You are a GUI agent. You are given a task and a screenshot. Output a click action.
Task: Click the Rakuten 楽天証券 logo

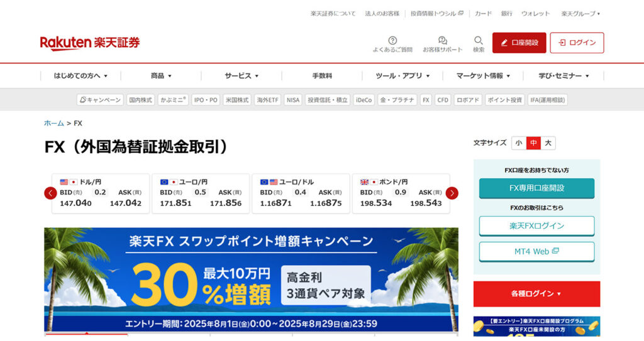[x=90, y=43]
